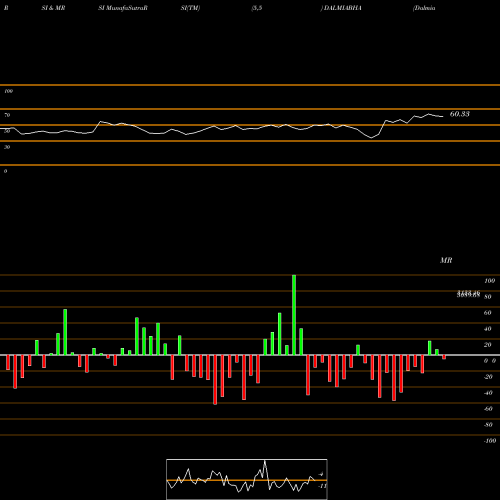Click the MR panel title label
Screen dimensions: 500x500
[446, 260]
